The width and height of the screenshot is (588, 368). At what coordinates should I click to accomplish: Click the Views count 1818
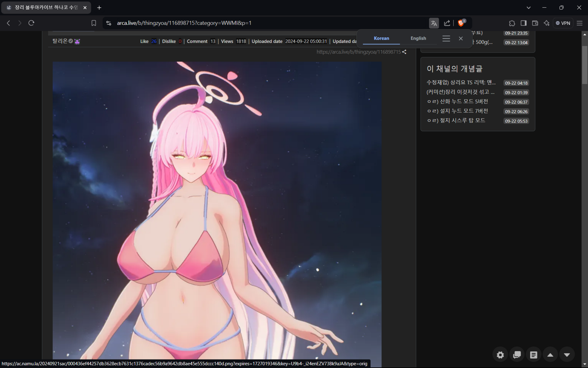[x=241, y=41]
